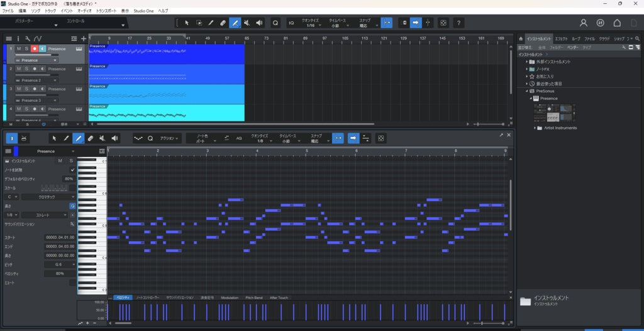Open track 1 instrument editor keyboard icon
This screenshot has width=644, height=331.
tap(79, 49)
